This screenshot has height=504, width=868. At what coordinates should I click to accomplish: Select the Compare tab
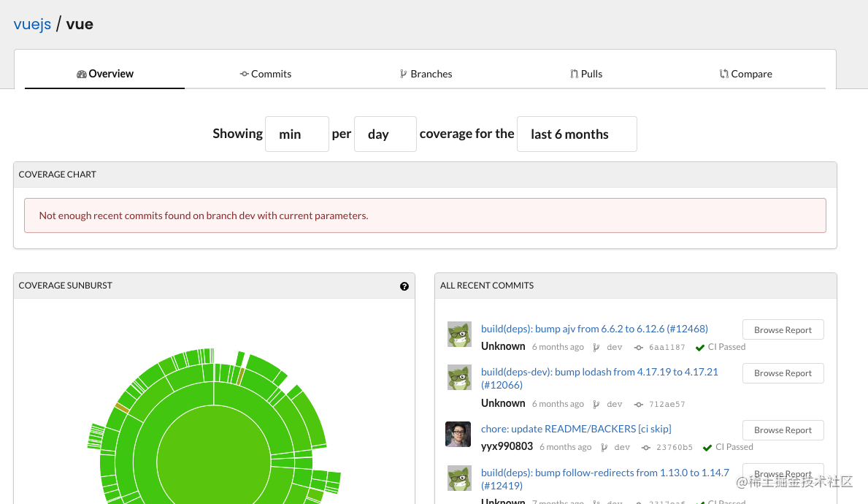pyautogui.click(x=745, y=74)
